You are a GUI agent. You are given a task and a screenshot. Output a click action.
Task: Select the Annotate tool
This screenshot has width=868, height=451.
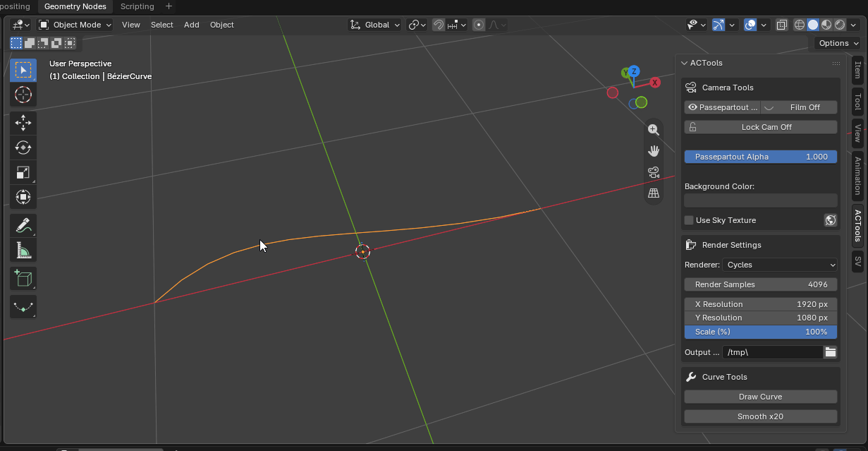click(x=23, y=226)
